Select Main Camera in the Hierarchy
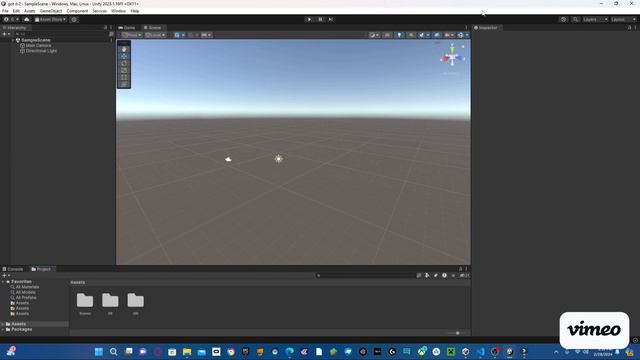 coord(38,46)
